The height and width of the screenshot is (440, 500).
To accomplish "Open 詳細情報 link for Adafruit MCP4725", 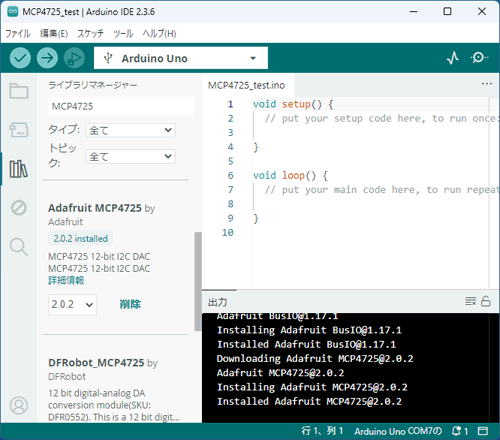I will click(x=66, y=280).
